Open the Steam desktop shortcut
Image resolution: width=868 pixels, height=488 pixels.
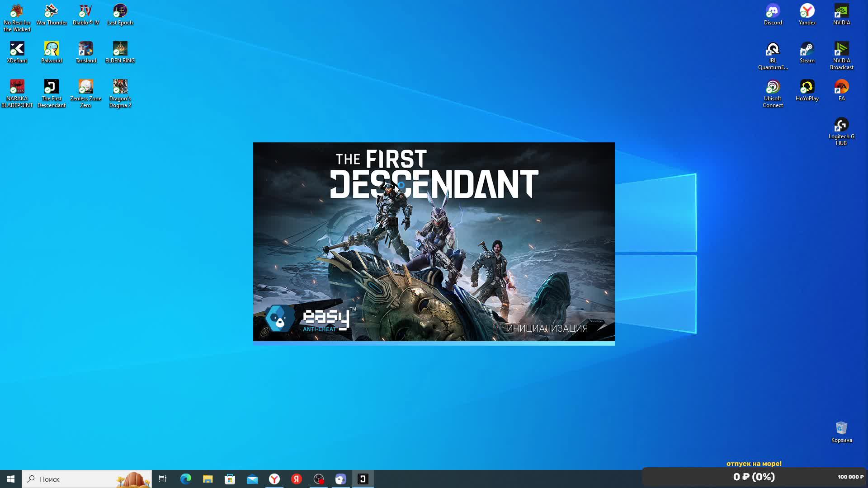click(807, 49)
